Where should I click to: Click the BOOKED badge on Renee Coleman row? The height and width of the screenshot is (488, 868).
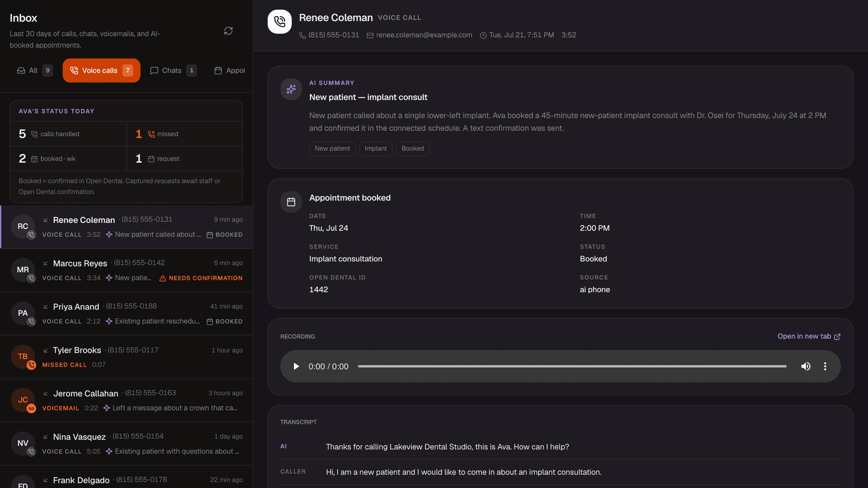click(225, 235)
